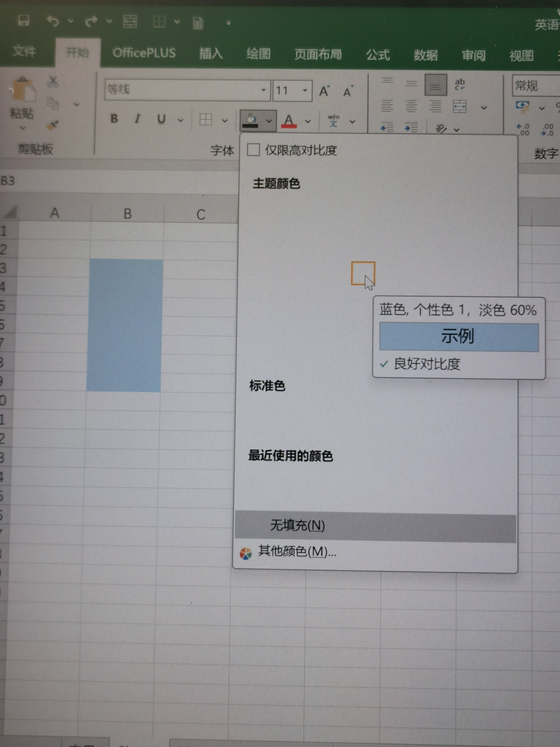The image size is (560, 747).
Task: Choose 无填充(N) from the fill menu
Action: point(297,525)
